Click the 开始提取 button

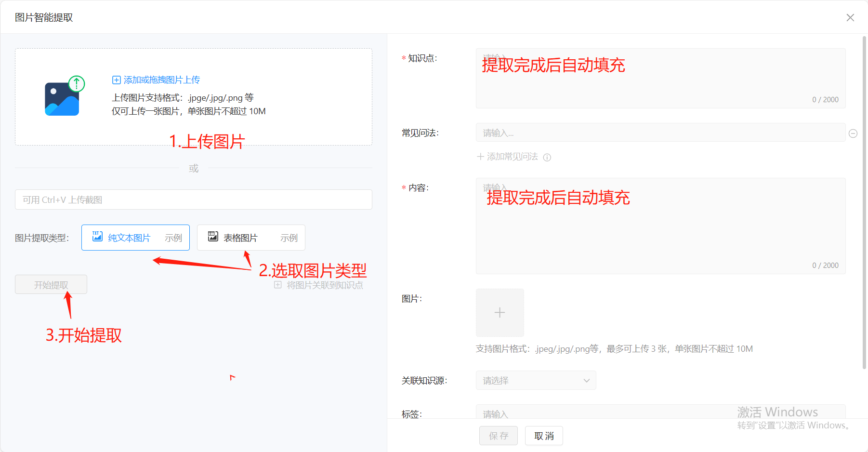tap(51, 284)
